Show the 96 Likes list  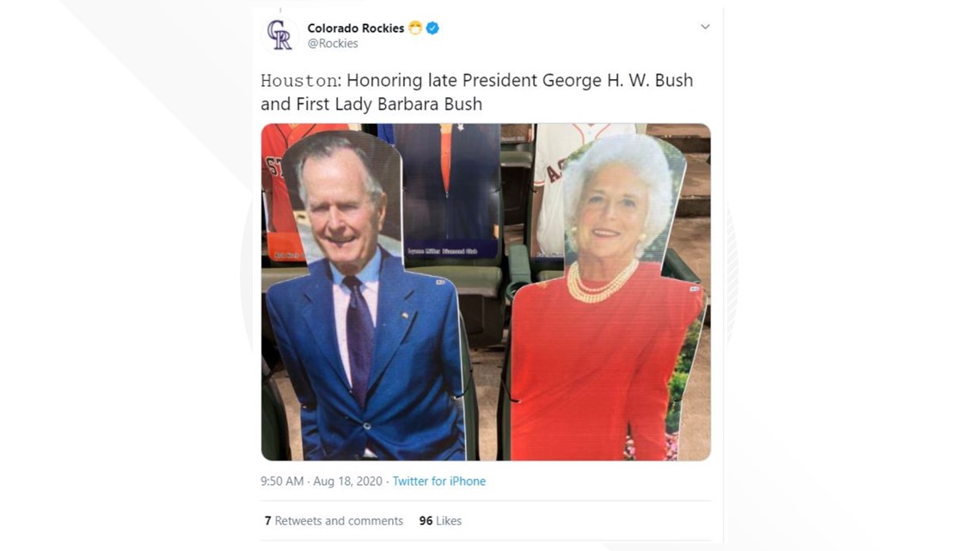pyautogui.click(x=440, y=520)
